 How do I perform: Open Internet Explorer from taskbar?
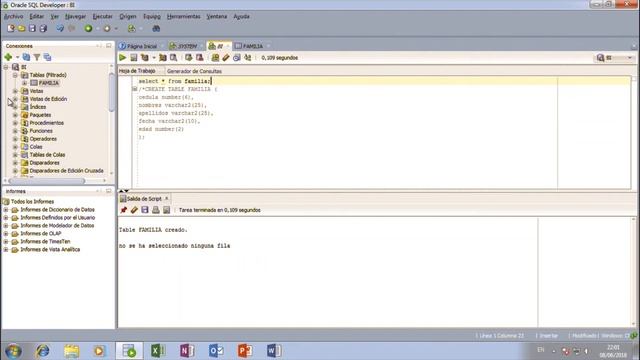tap(42, 351)
